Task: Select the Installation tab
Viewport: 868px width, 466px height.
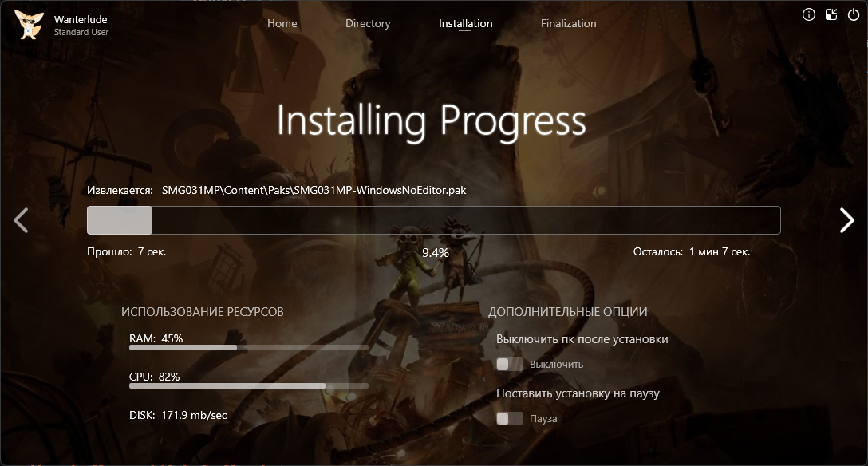Action: (x=466, y=23)
